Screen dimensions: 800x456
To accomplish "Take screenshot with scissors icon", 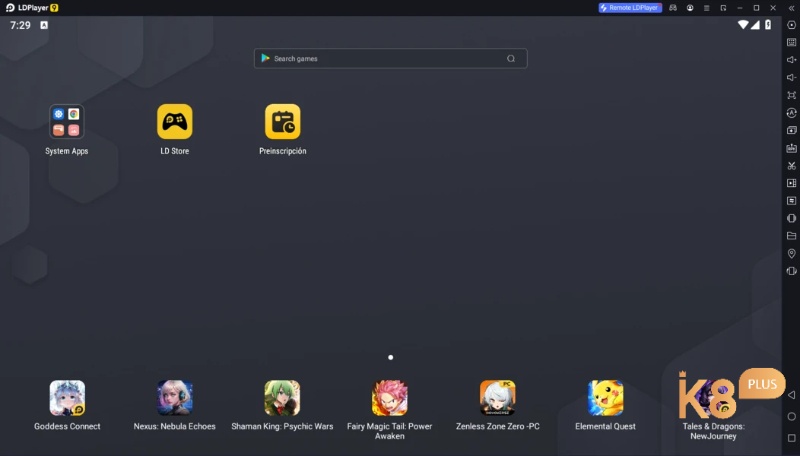I will (x=791, y=166).
